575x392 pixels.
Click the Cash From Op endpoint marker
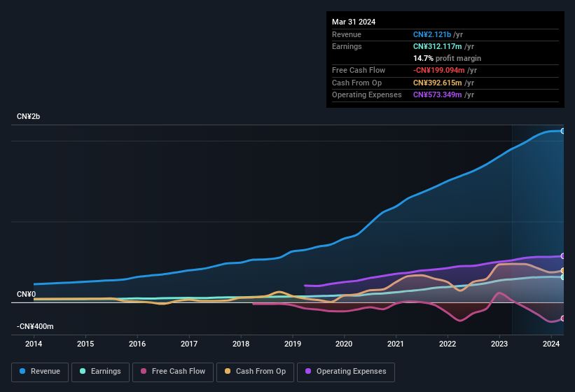[562, 270]
